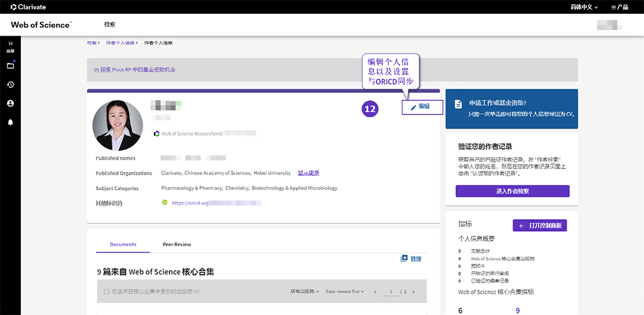Click the Subject Categories label

coord(117,188)
